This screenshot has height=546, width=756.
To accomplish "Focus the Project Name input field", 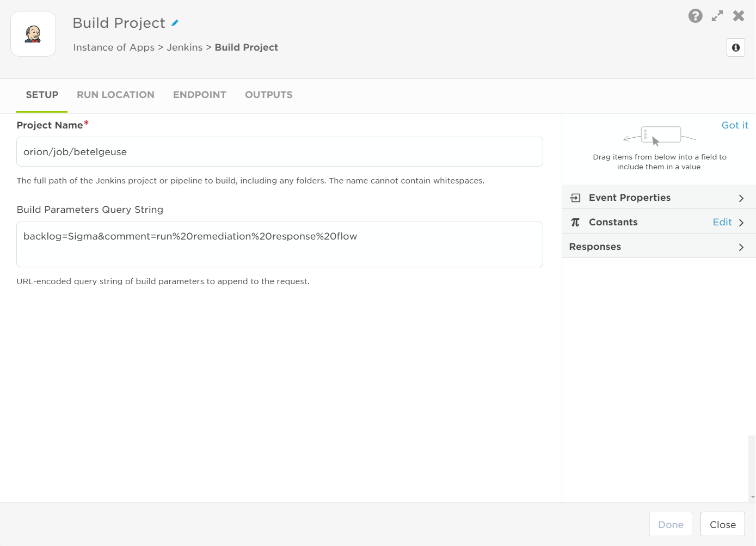I will point(280,152).
